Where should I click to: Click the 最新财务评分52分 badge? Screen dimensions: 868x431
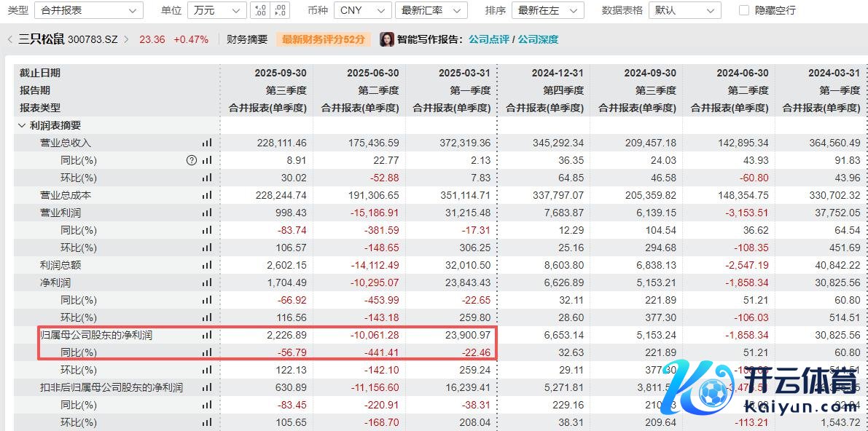(323, 39)
